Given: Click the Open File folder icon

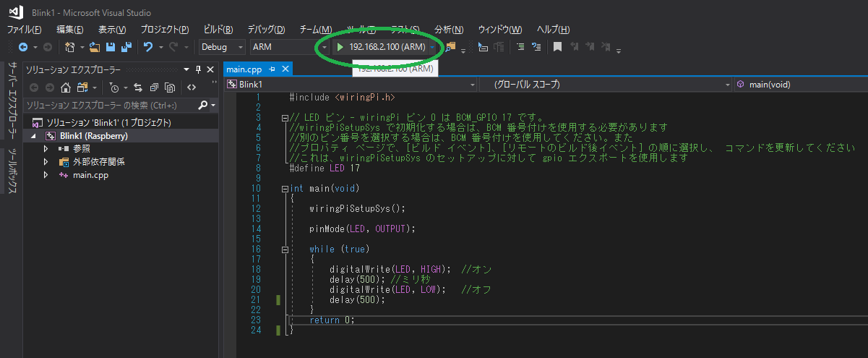Looking at the screenshot, I should (95, 47).
